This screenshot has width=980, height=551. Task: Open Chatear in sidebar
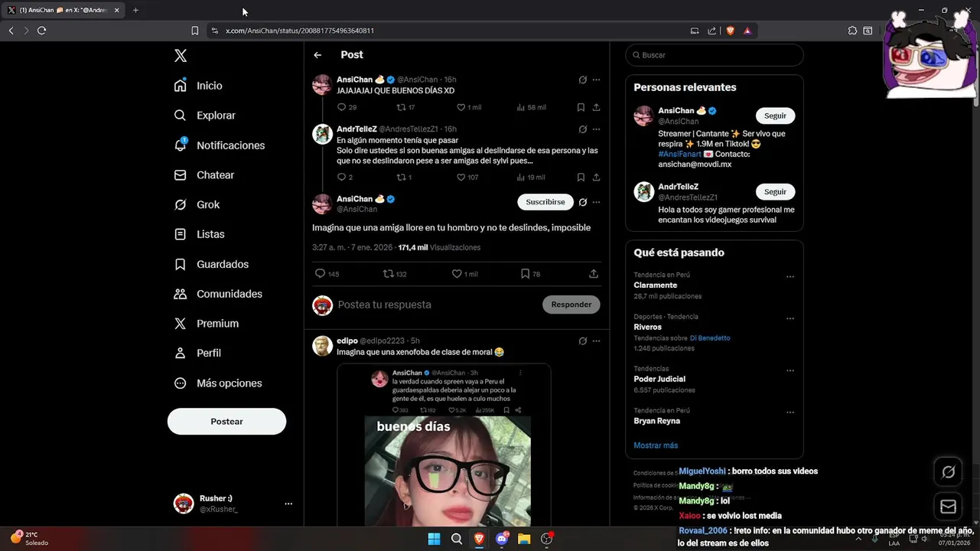pyautogui.click(x=204, y=175)
